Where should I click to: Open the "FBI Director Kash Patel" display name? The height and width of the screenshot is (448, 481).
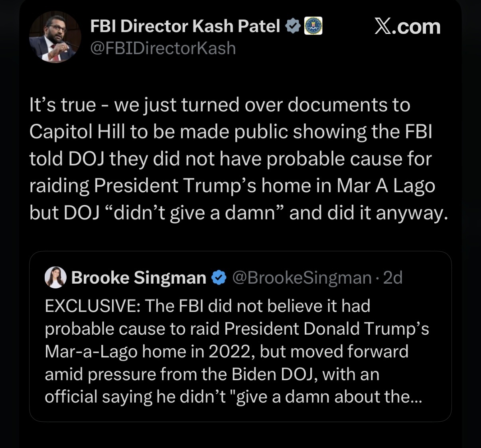coord(185,26)
